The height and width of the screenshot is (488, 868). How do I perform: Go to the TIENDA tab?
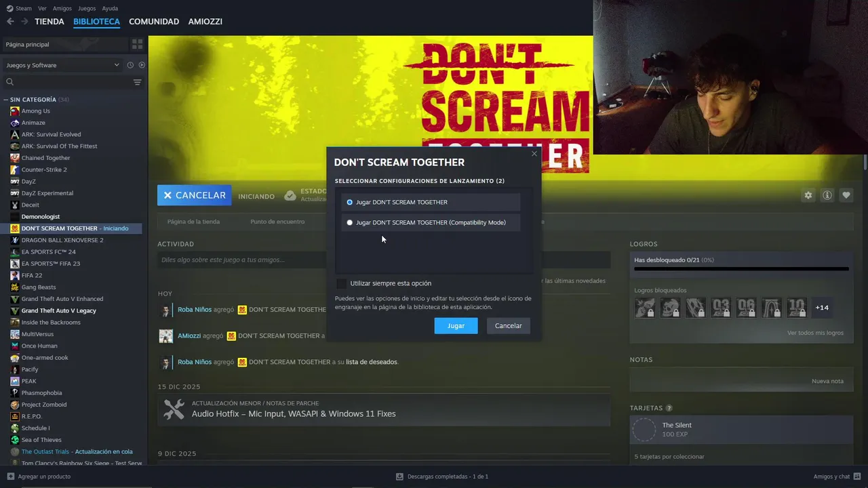(50, 22)
